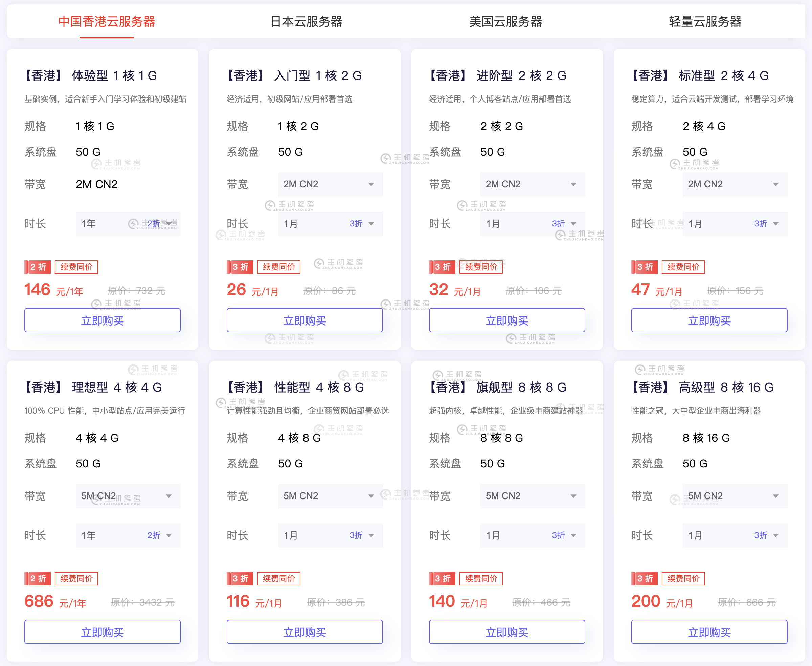Buy the 理想型 4核4G plan
The image size is (812, 666).
(103, 632)
